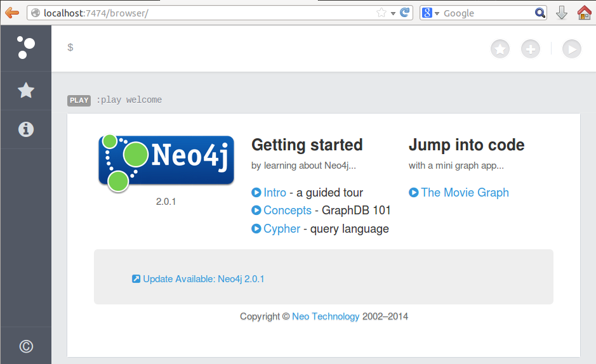This screenshot has width=596, height=364.
Task: Open the Concepts GraphDB 101 link
Action: [287, 211]
